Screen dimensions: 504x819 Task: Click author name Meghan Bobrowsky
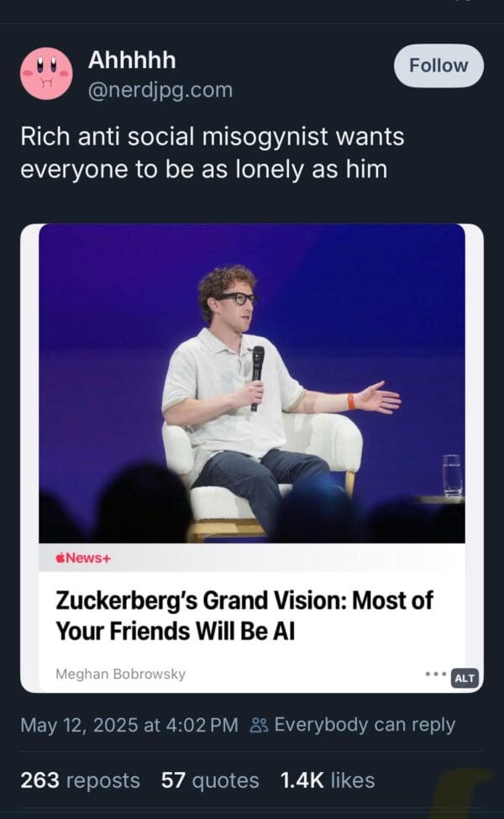[120, 674]
